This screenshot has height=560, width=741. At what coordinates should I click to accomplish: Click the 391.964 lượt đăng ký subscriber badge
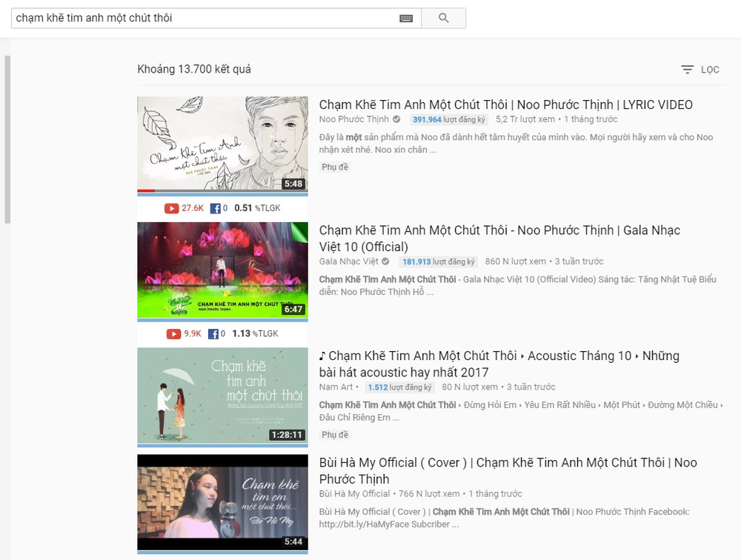[449, 119]
